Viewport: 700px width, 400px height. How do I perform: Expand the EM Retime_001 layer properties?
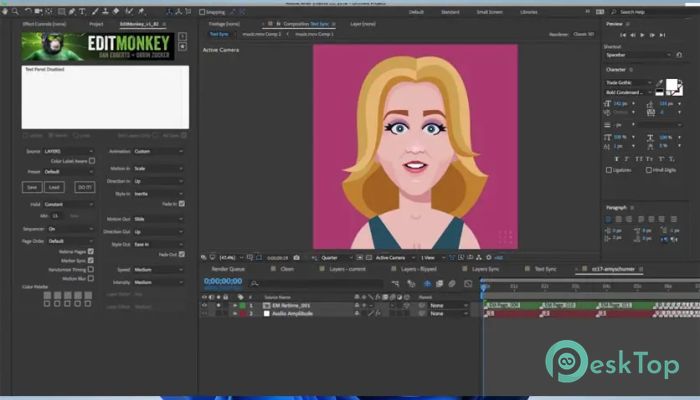click(235, 305)
